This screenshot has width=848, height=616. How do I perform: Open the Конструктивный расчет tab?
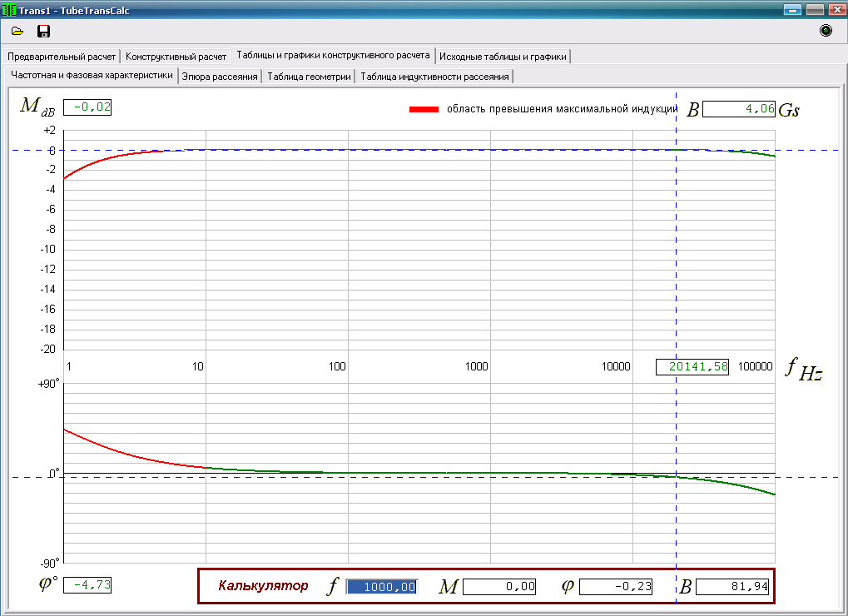pyautogui.click(x=176, y=57)
